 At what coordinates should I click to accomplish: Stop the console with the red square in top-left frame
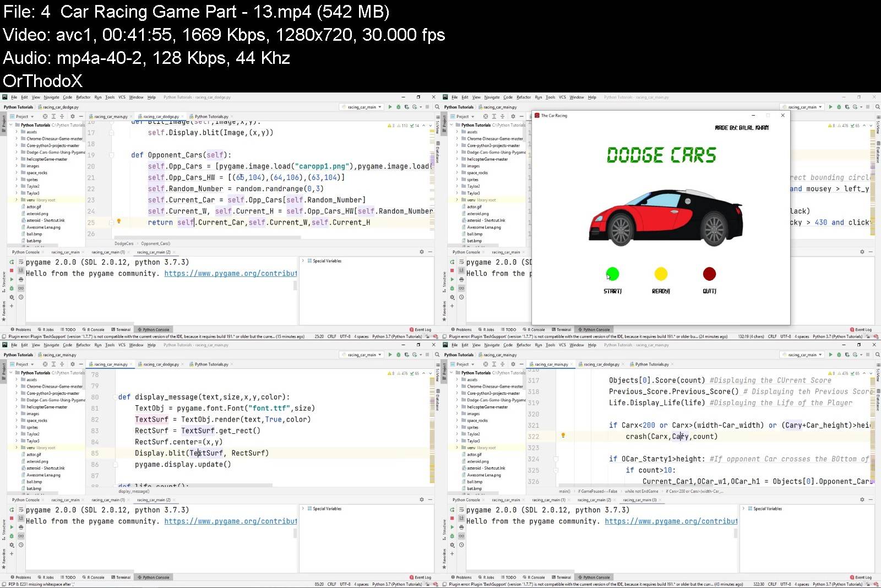point(12,271)
